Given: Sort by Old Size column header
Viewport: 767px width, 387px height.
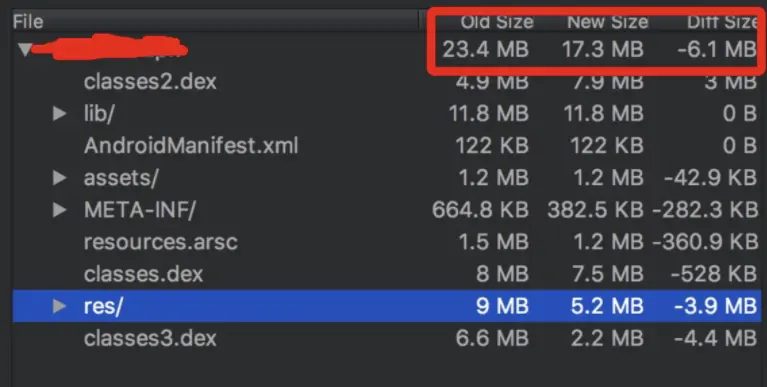Looking at the screenshot, I should [x=496, y=22].
